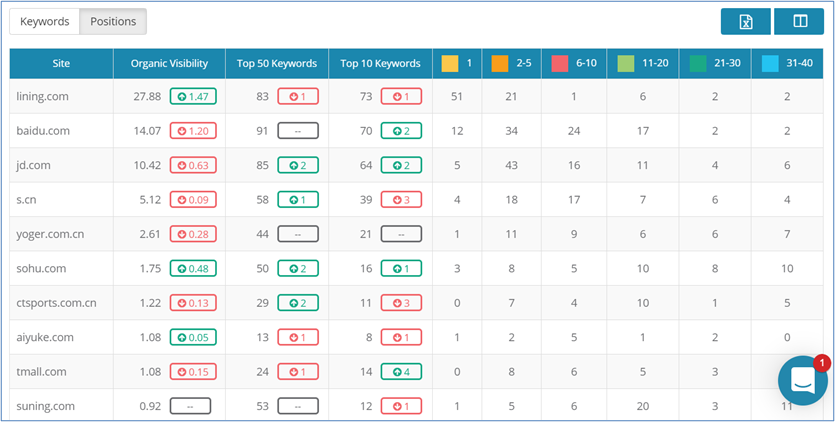This screenshot has width=835, height=422.
Task: Click the s.cn site name
Action: tap(26, 200)
